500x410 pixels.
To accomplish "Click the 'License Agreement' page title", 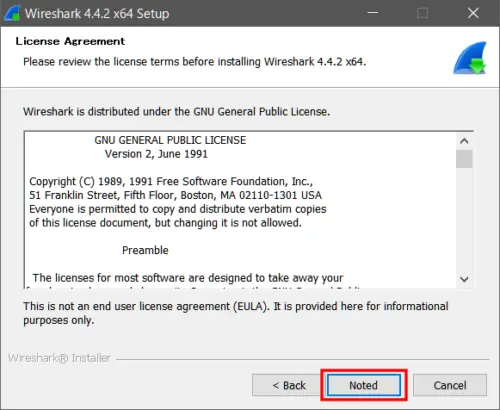I will 70,41.
